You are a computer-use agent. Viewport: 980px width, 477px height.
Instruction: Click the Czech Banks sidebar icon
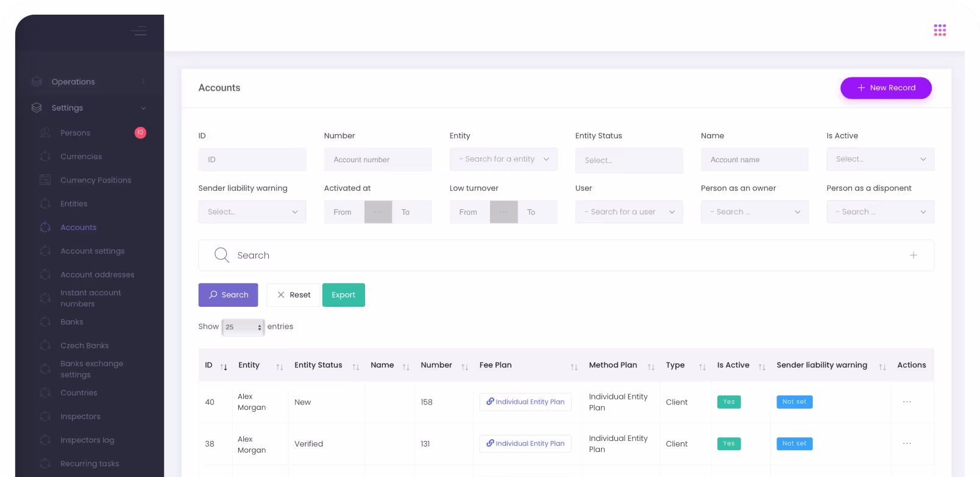coord(45,346)
